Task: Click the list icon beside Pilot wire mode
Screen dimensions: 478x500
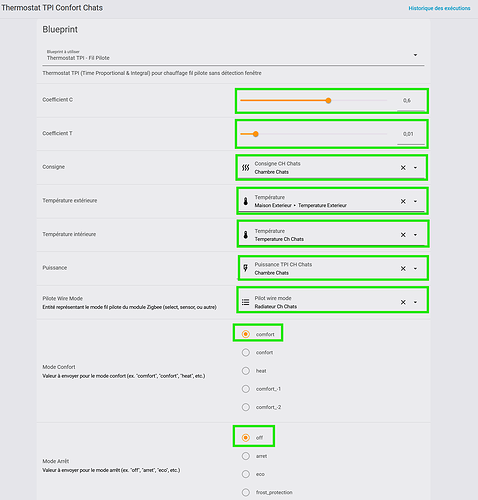Action: tap(246, 302)
